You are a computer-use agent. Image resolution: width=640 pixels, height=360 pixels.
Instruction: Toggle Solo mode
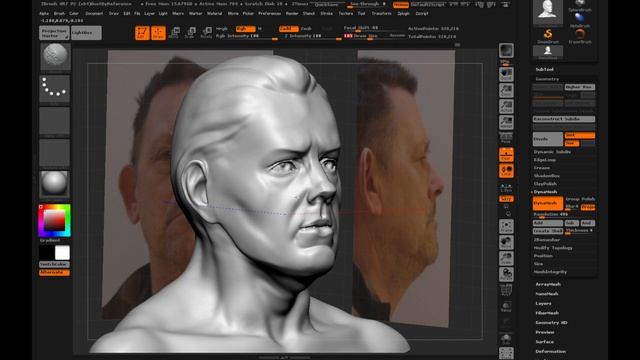pos(506,339)
